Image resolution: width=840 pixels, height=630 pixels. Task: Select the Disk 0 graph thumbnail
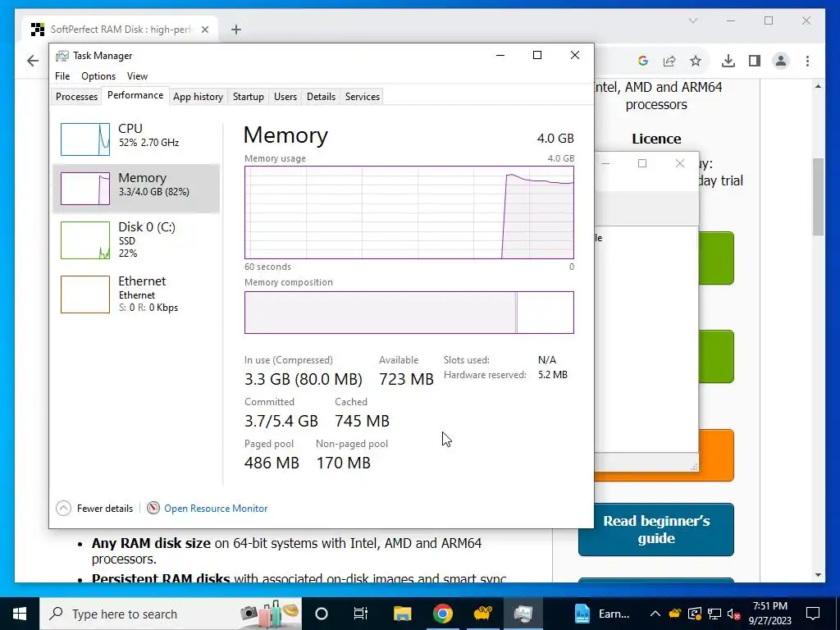tap(85, 240)
